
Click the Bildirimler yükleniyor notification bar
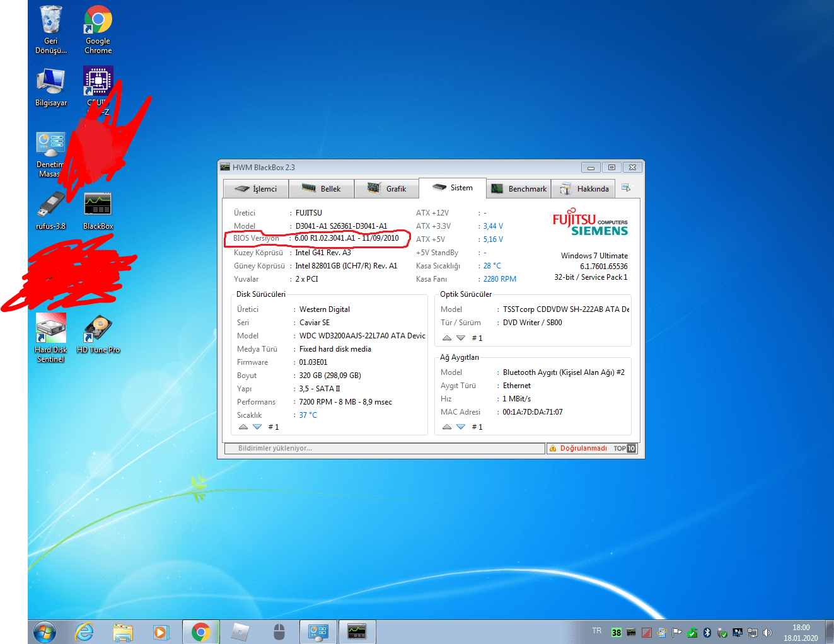point(385,449)
